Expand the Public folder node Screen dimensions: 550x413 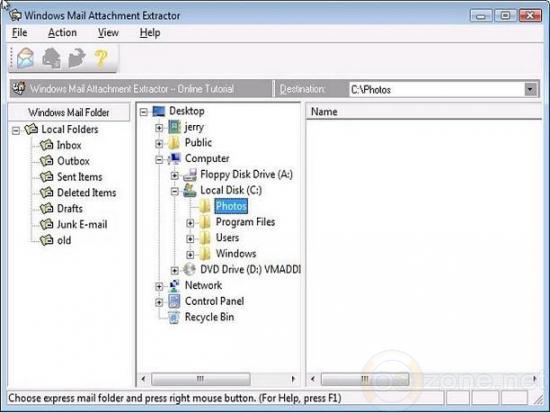(159, 144)
